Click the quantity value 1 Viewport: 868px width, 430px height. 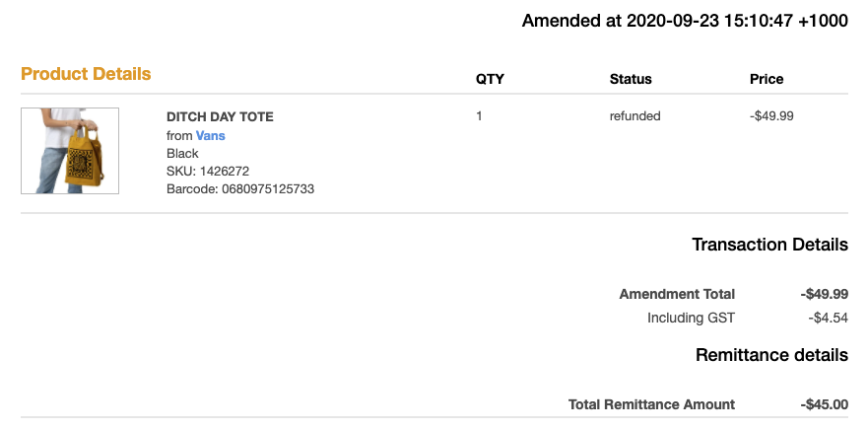pyautogui.click(x=480, y=115)
